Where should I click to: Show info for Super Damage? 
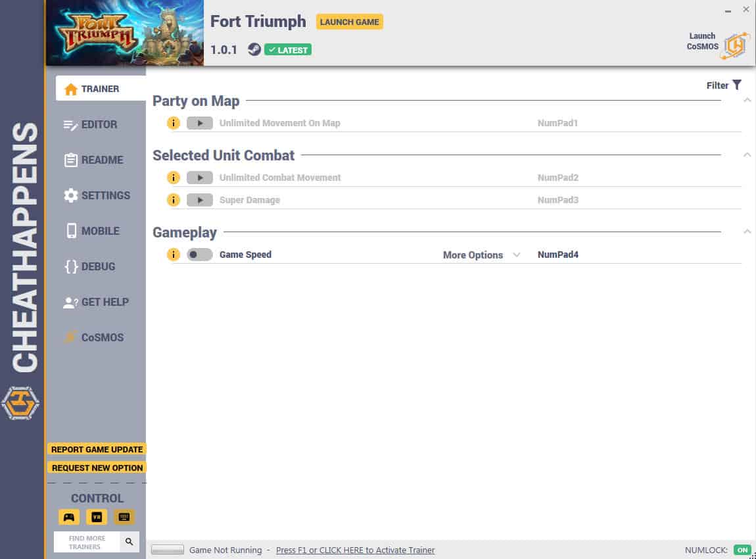coord(173,200)
